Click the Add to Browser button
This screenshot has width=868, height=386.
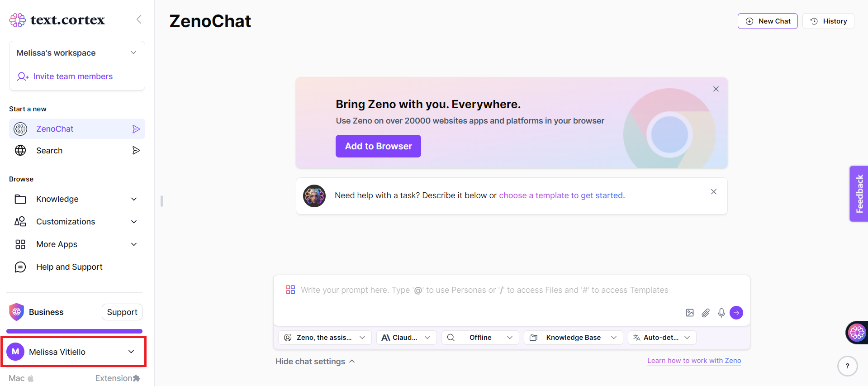tap(378, 146)
